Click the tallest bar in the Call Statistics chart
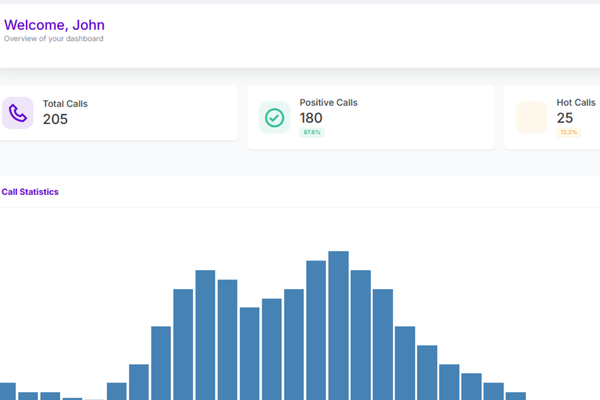Viewport: 600px width, 400px height. 338,325
